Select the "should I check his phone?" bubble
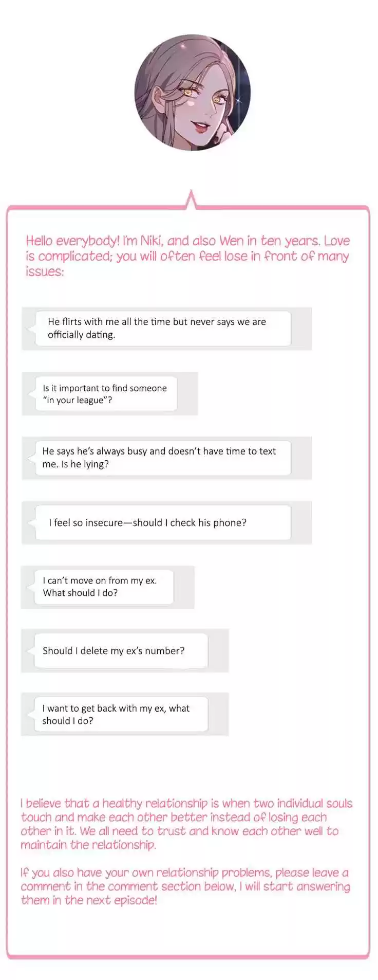 pyautogui.click(x=163, y=522)
